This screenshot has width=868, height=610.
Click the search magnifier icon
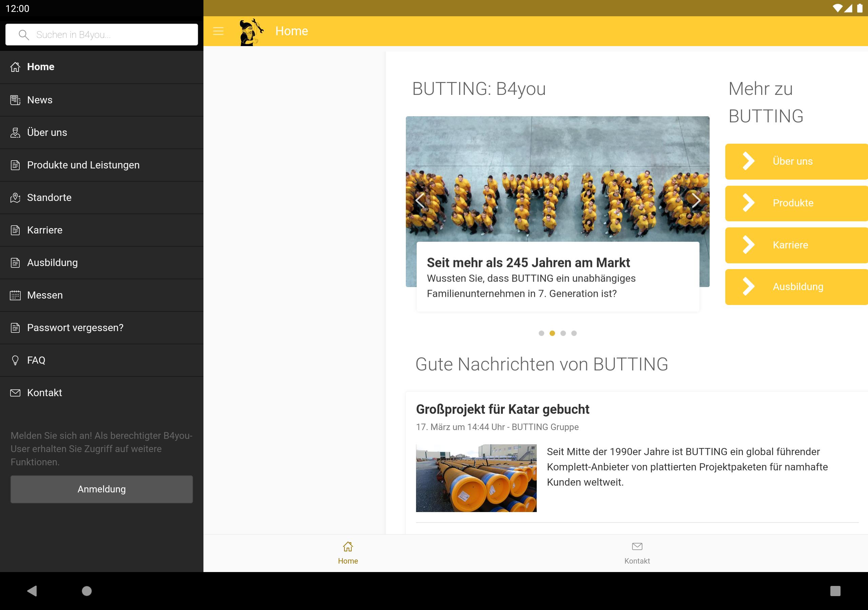23,35
